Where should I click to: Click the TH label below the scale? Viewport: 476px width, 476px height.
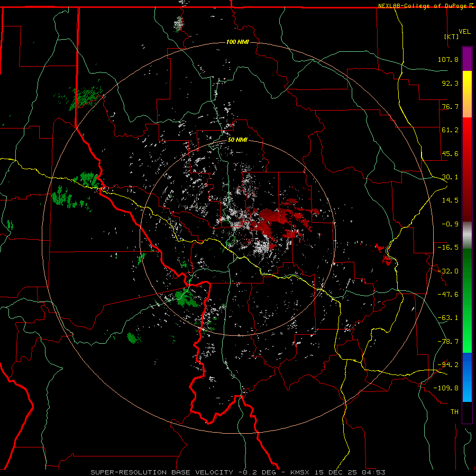coord(454,411)
